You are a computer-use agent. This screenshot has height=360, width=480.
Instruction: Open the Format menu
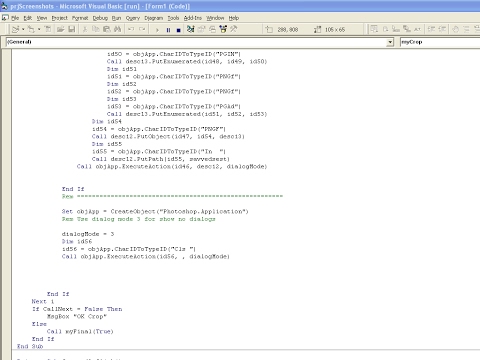coord(80,18)
